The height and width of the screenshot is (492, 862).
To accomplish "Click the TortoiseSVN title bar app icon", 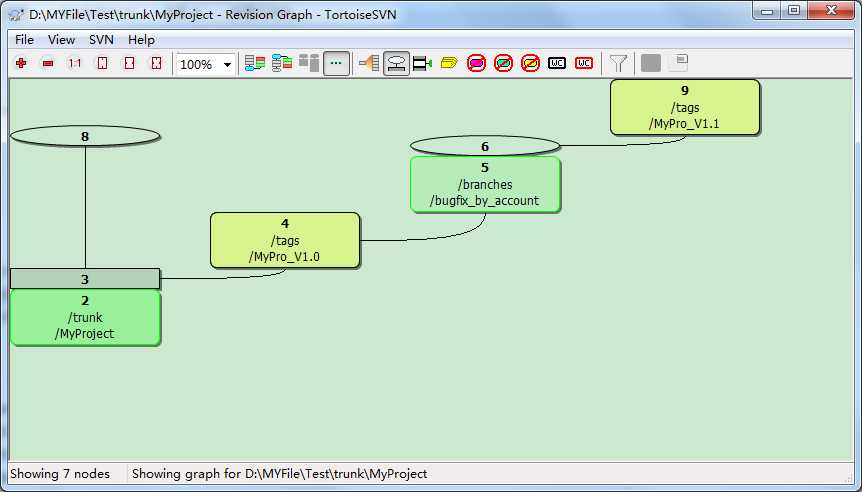I will [x=16, y=14].
